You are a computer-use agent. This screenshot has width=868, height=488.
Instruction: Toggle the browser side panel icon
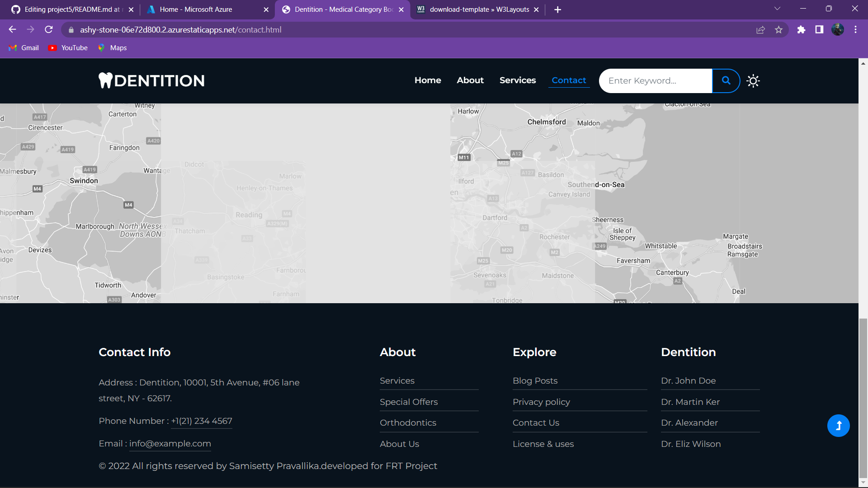pyautogui.click(x=819, y=30)
